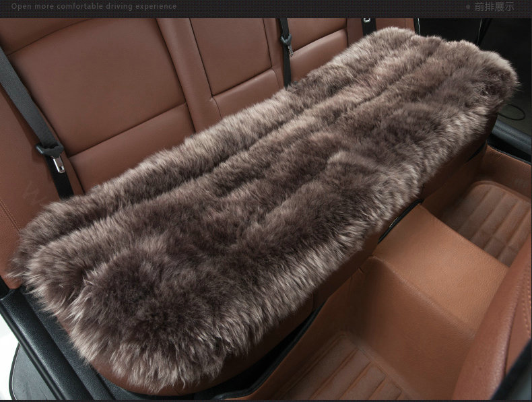Click the "Open more comfortable driving experience" header text

click(94, 7)
